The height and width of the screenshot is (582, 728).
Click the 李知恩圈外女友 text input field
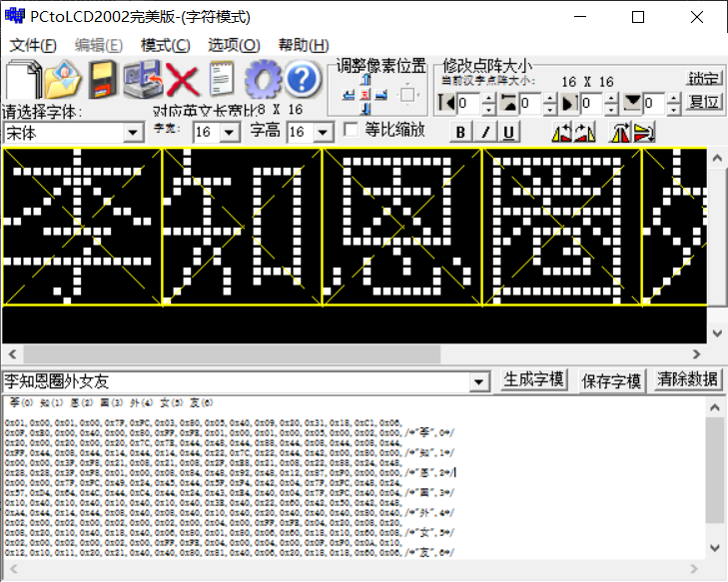coord(237,382)
